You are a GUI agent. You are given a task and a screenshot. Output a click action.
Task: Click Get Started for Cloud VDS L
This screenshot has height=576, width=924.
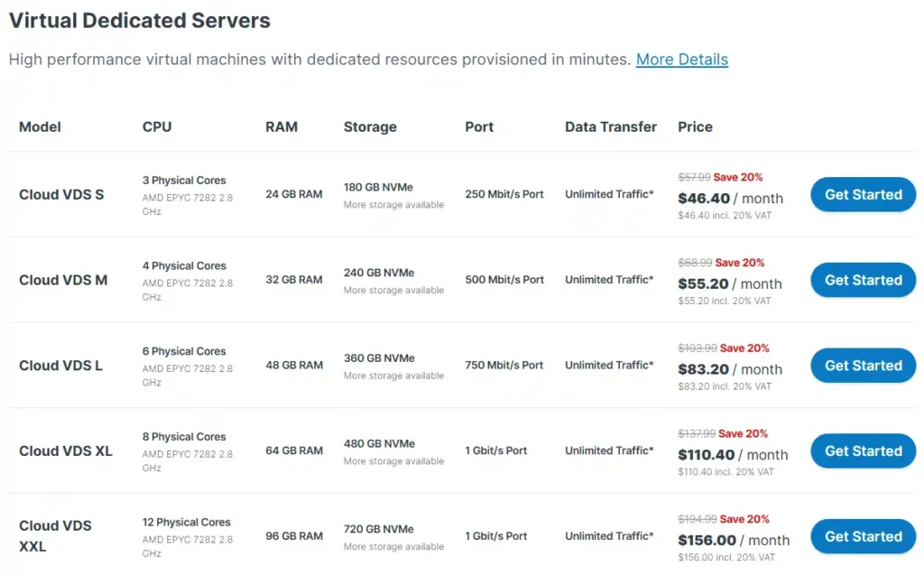862,365
